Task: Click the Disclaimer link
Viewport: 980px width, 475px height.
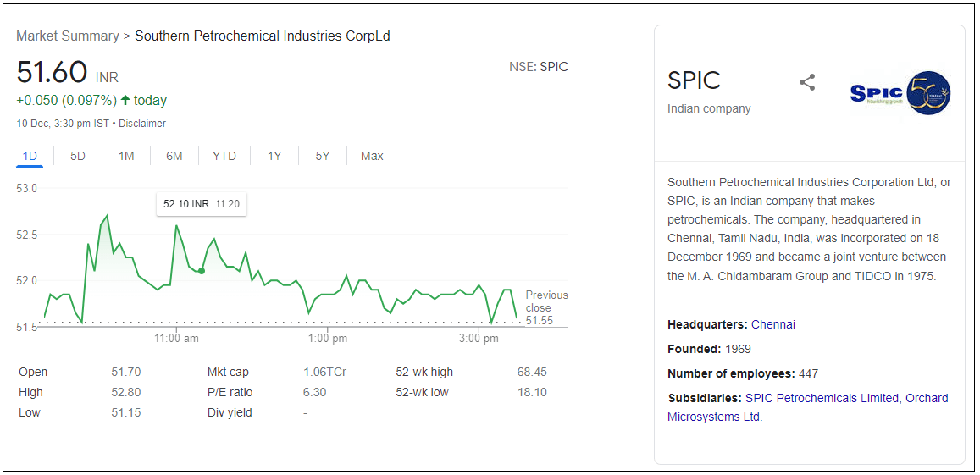Action: (142, 124)
